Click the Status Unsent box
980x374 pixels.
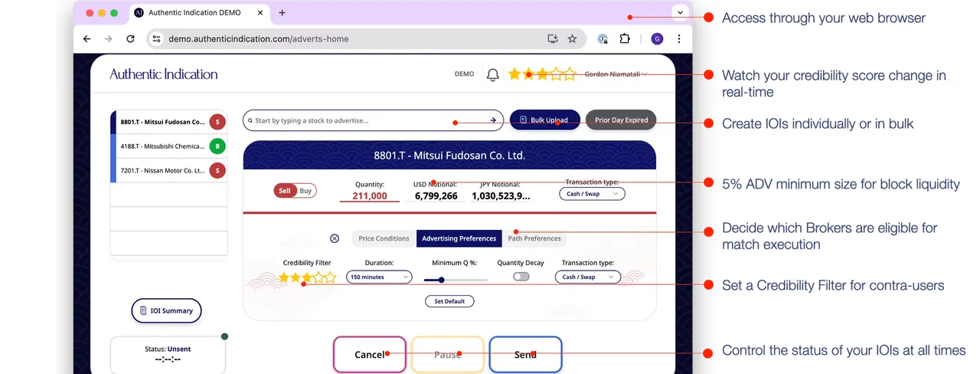point(168,354)
